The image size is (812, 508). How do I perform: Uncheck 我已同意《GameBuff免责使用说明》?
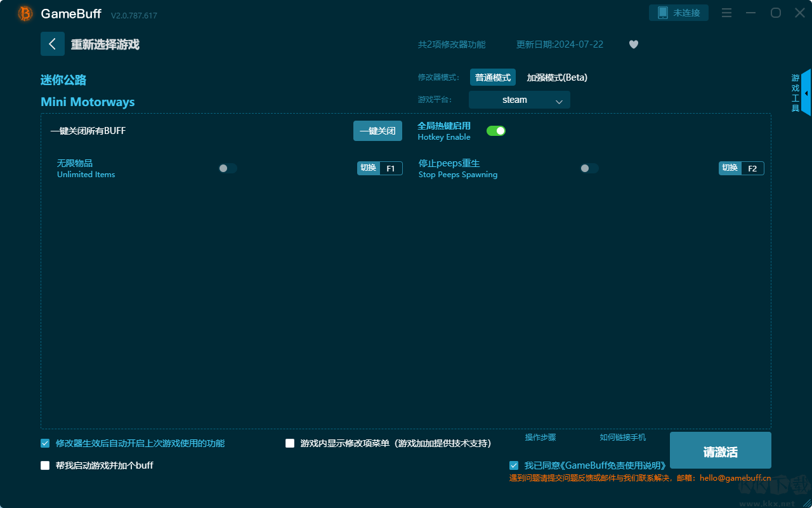[514, 465]
